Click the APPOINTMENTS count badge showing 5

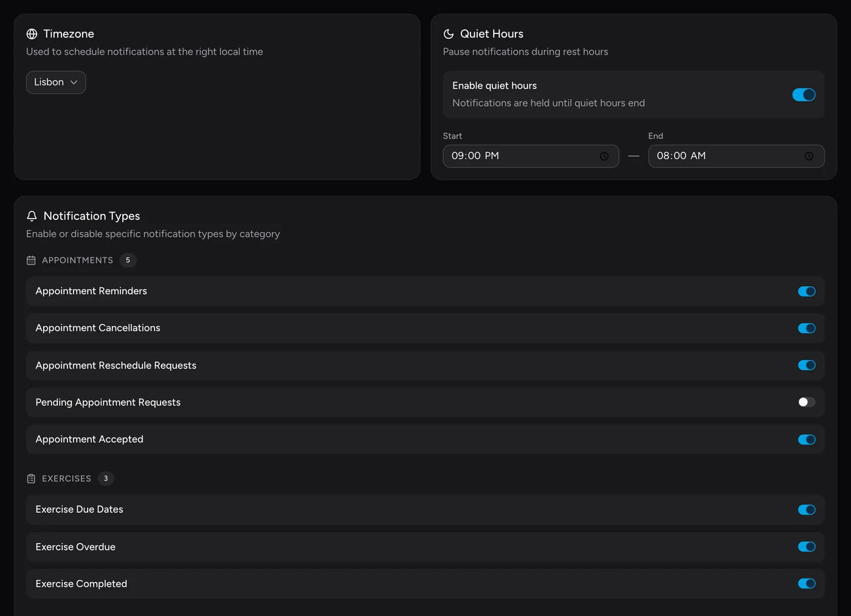[128, 260]
